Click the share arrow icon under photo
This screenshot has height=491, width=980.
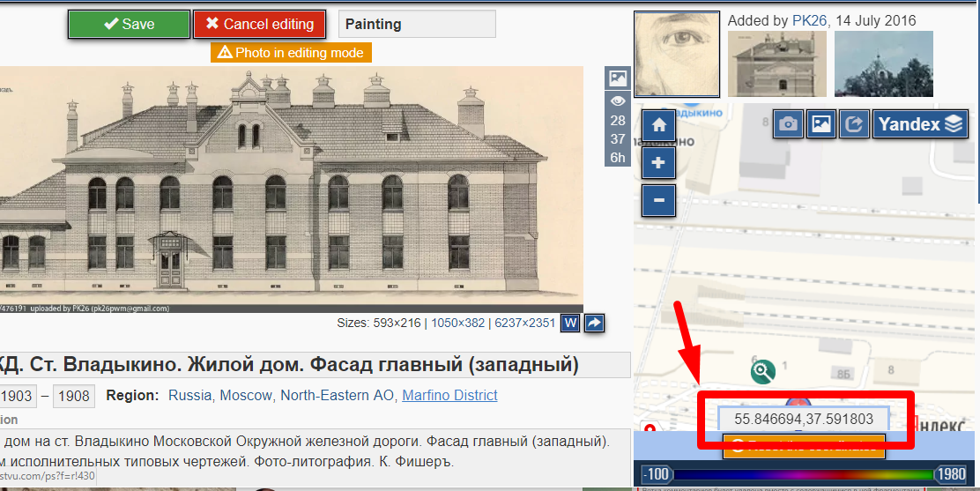(x=594, y=324)
